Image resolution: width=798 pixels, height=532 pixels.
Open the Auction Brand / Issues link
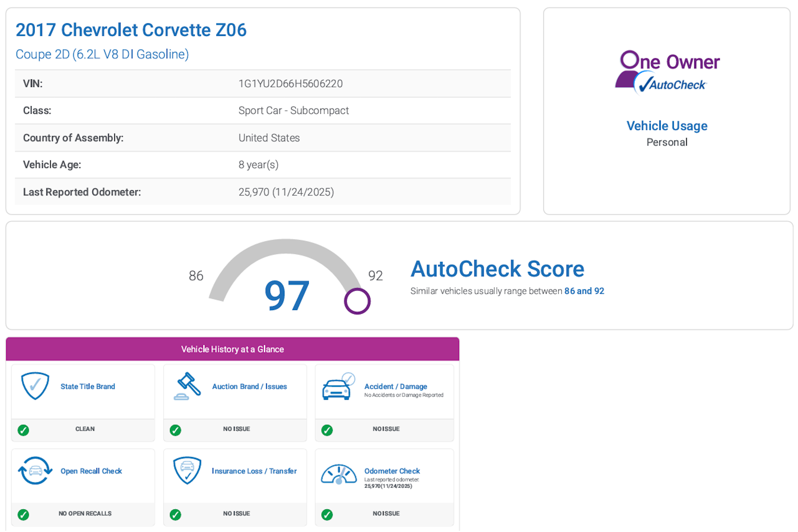pyautogui.click(x=249, y=386)
